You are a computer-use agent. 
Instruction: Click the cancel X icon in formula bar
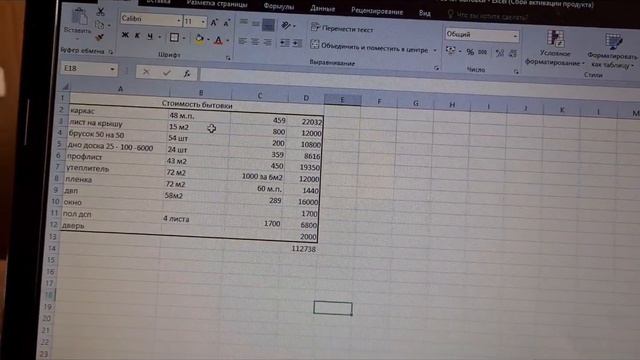(x=146, y=72)
